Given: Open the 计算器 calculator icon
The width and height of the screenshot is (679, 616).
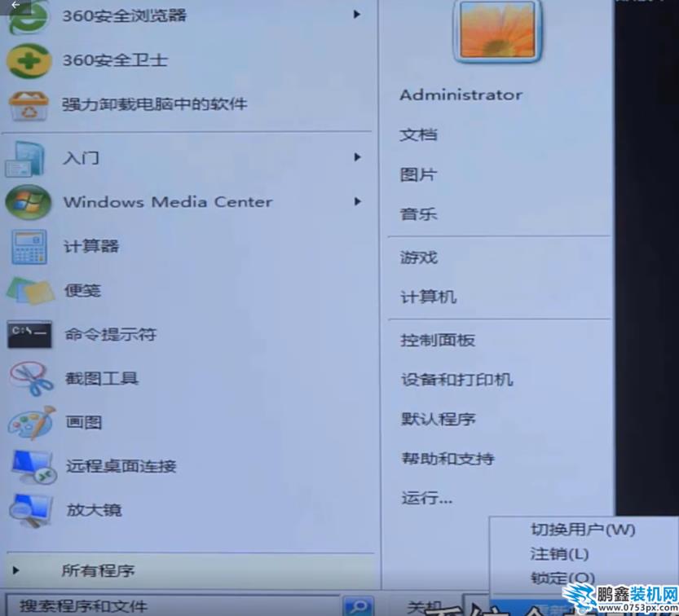Looking at the screenshot, I should pyautogui.click(x=29, y=247).
